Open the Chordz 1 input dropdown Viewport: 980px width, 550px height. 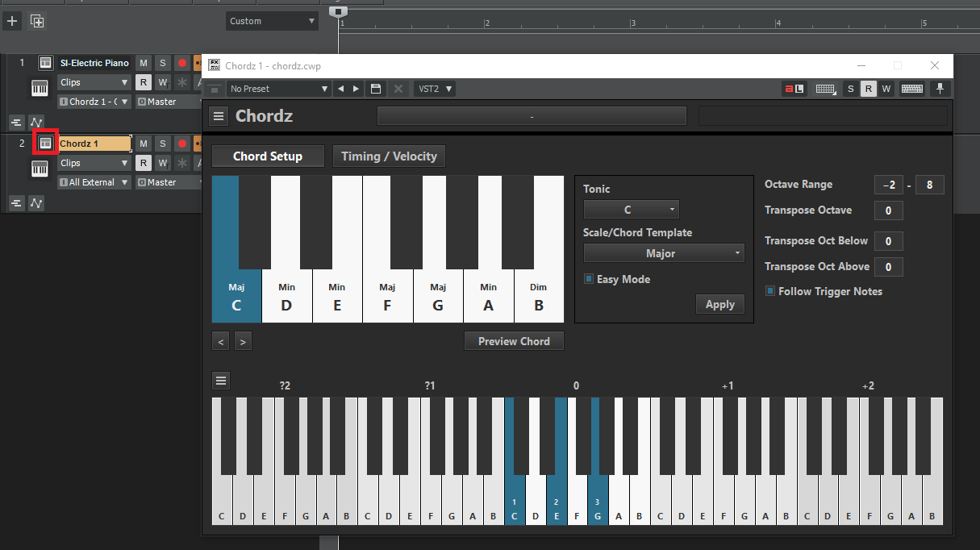pyautogui.click(x=94, y=102)
